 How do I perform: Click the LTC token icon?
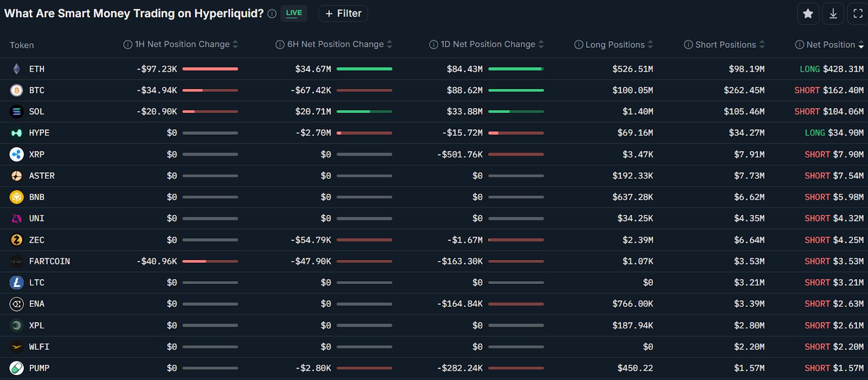coord(17,282)
